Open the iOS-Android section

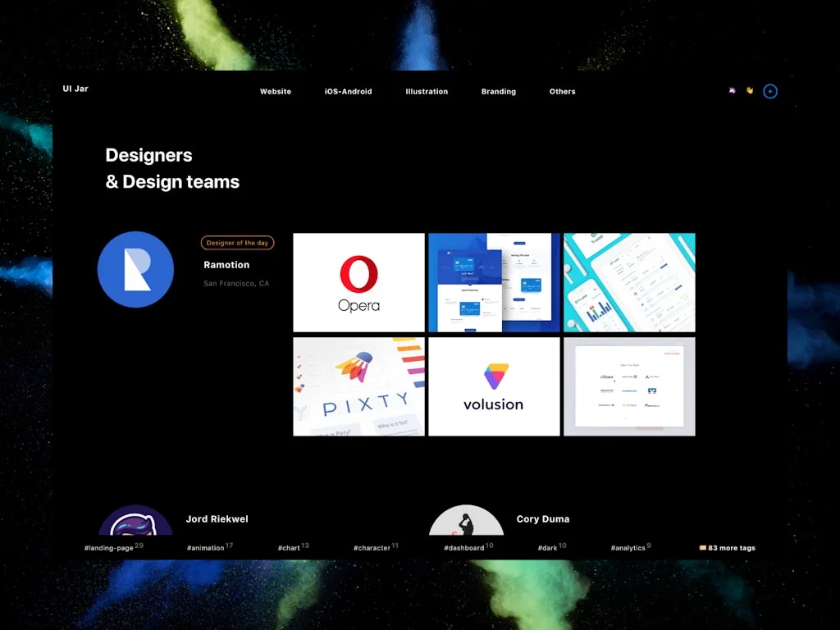(348, 91)
